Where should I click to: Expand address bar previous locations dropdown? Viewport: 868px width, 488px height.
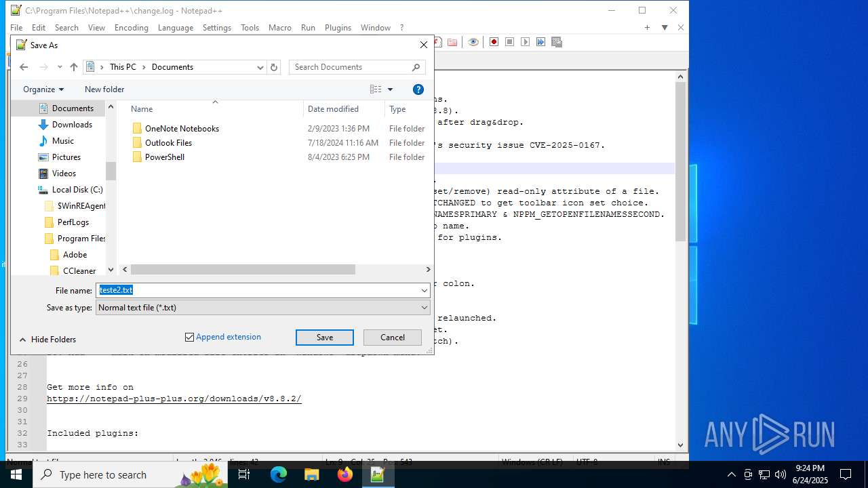[260, 67]
